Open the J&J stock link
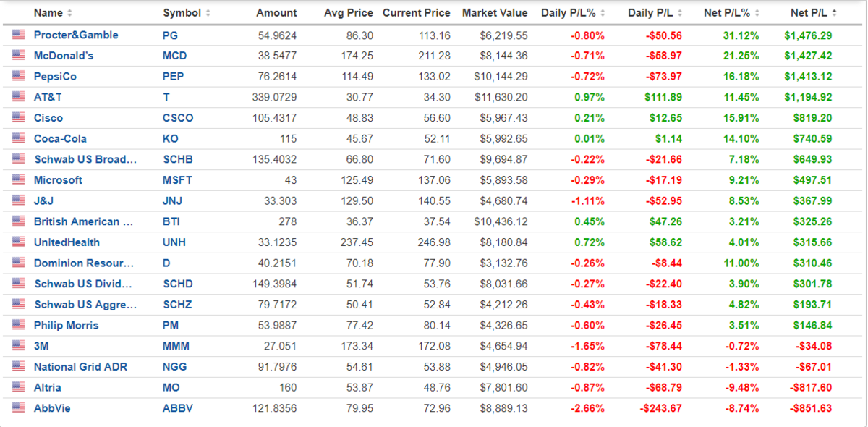This screenshot has width=868, height=427. click(44, 200)
